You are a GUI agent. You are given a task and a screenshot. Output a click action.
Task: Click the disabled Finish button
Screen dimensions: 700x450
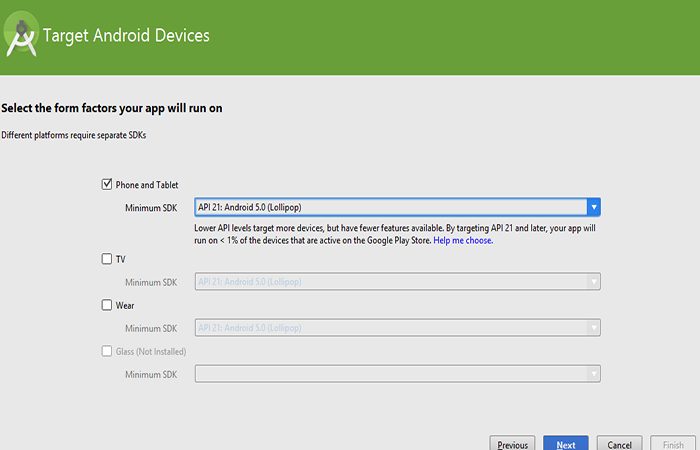click(x=673, y=444)
